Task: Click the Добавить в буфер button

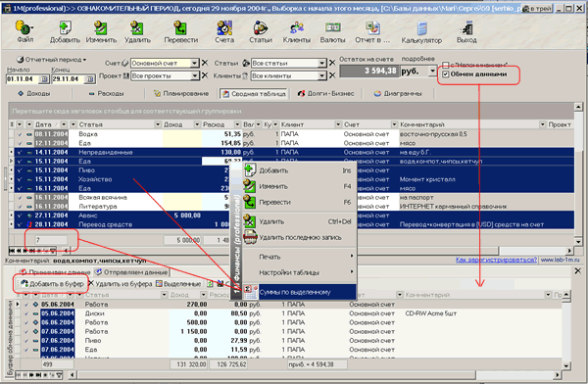Action: [x=52, y=284]
